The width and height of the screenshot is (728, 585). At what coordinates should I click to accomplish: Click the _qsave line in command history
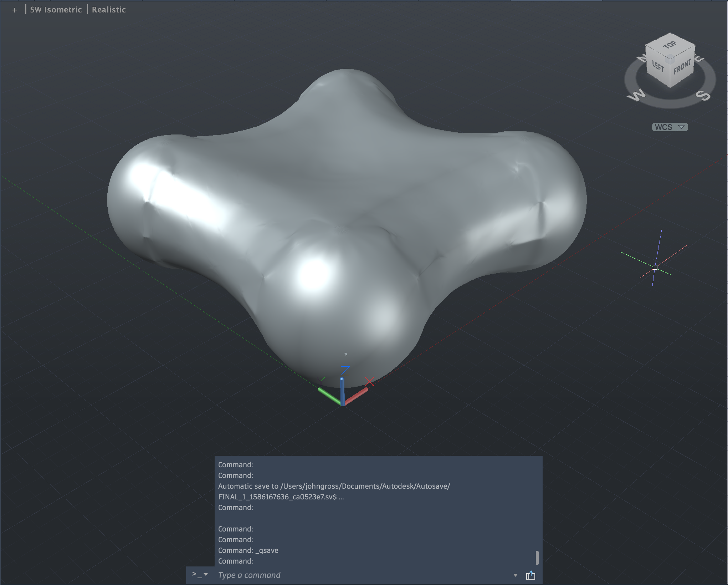coord(267,550)
